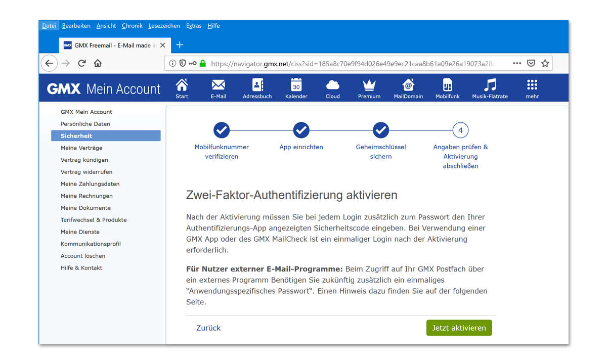Click the 'Für Nutzer externer E-Mail-Programme:' text

(x=265, y=269)
